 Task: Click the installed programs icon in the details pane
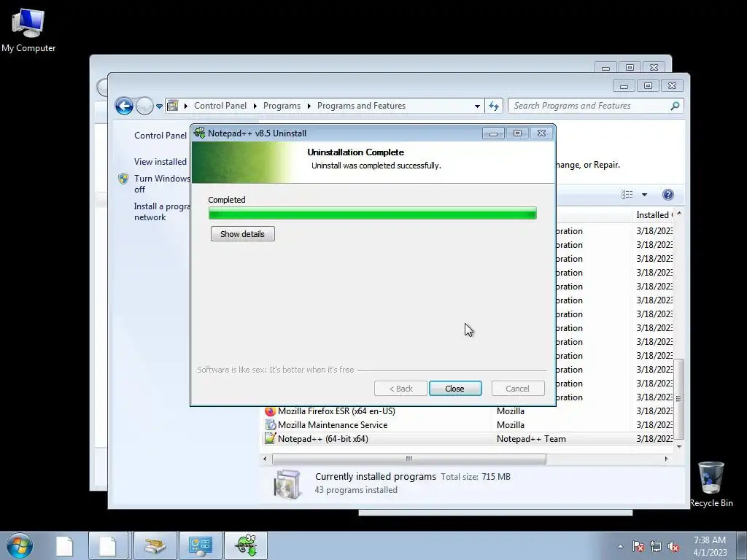click(287, 484)
